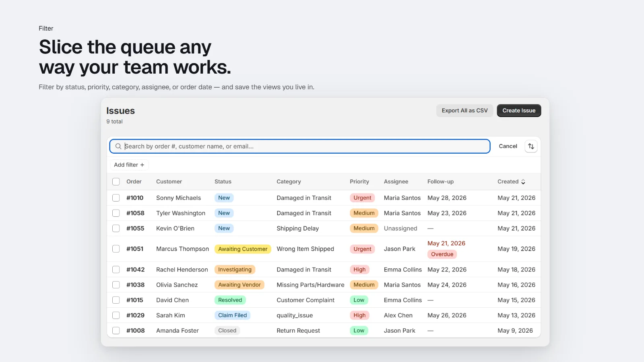Click the Unassigned assignee cell
Screen dimensions: 644x362
(x=400, y=228)
